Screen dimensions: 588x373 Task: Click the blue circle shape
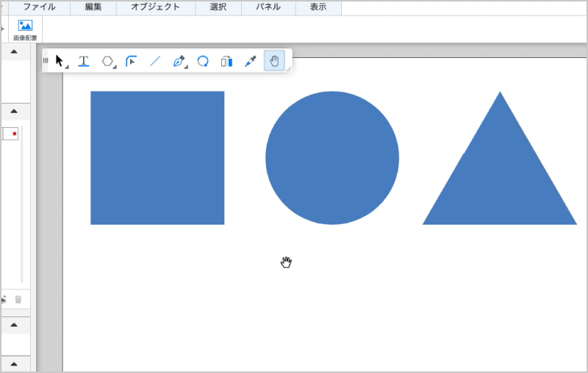click(x=332, y=158)
